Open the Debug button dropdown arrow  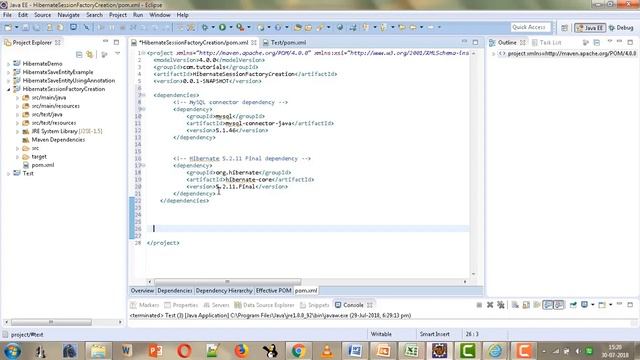(213, 27)
